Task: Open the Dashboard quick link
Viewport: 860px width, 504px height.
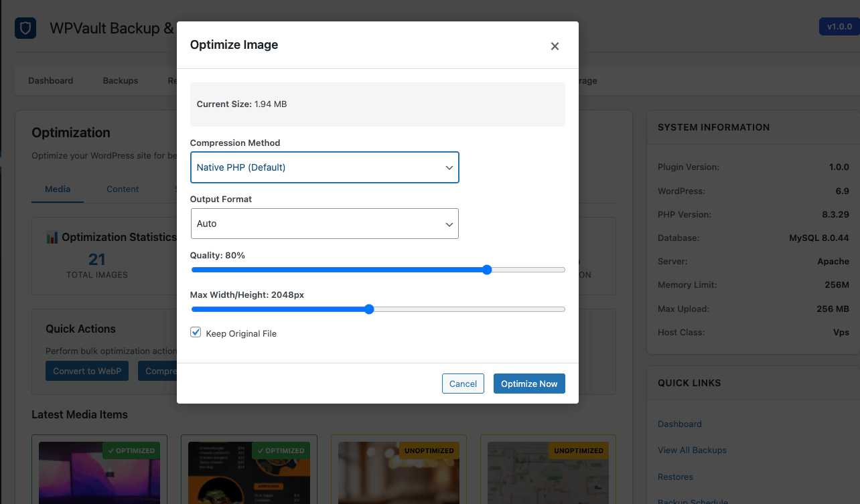Action: click(680, 424)
